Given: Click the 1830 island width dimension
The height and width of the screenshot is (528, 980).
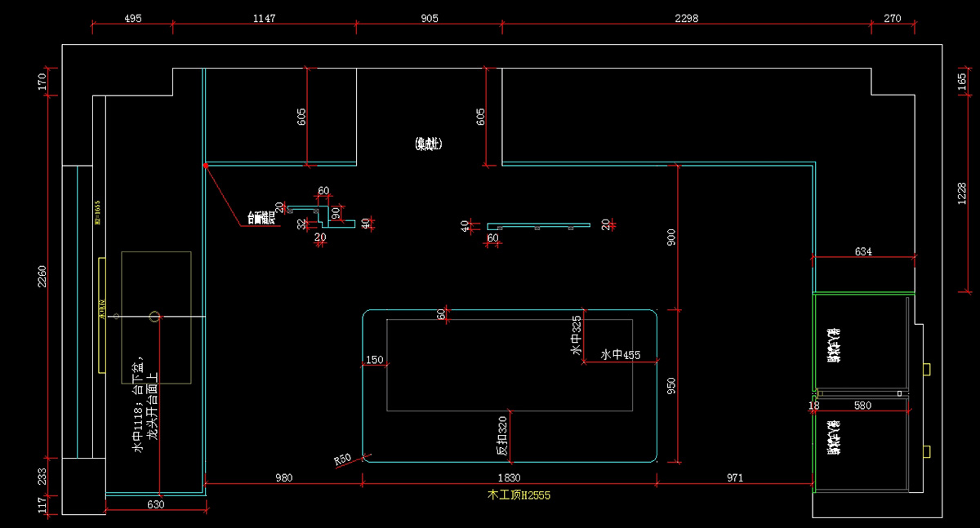Looking at the screenshot, I should point(509,477).
